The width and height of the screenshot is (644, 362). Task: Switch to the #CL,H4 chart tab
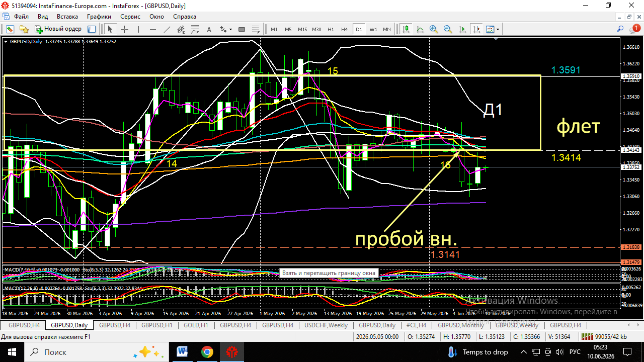pos(416,325)
